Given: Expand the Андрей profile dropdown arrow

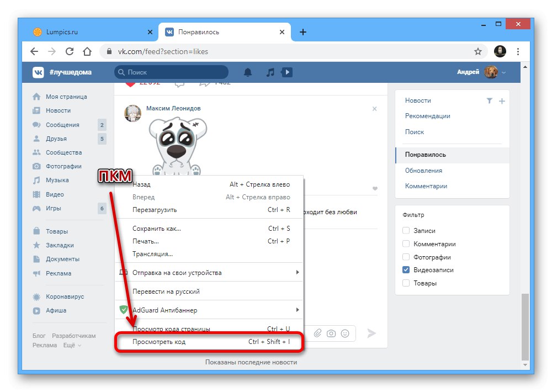Looking at the screenshot, I should click(x=504, y=72).
